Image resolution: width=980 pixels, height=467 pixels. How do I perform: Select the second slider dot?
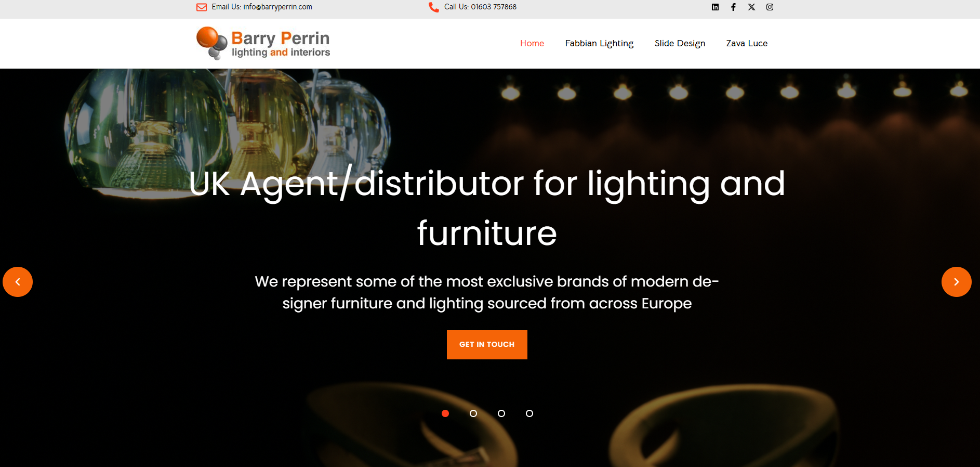(473, 413)
